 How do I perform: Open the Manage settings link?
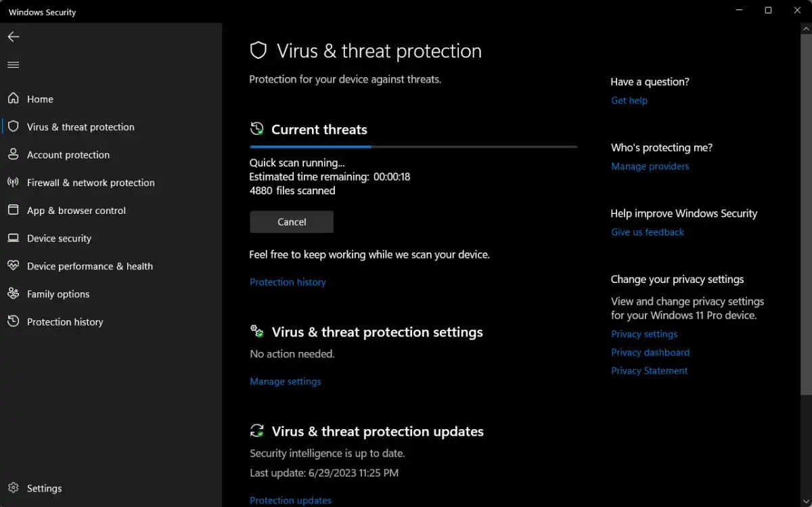pos(285,382)
